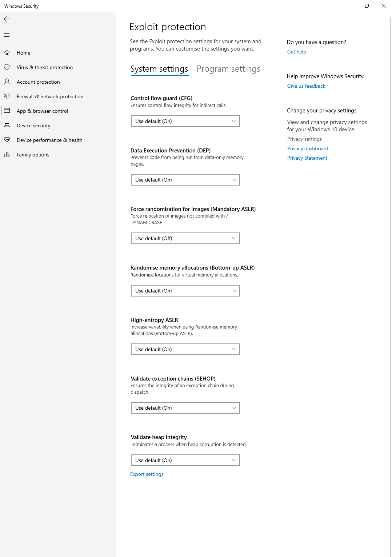Viewport: 392px width, 557px height.
Task: Open Home in the sidebar
Action: click(x=23, y=53)
